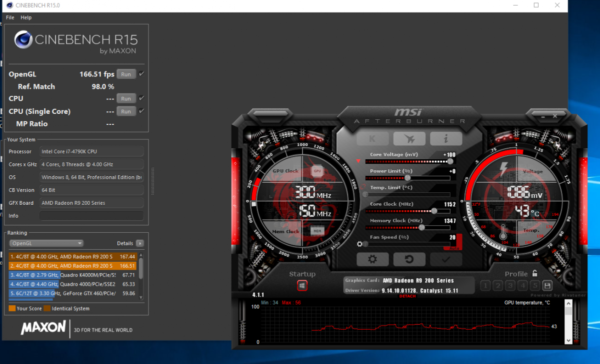The image size is (600, 364).
Task: Select profile slot 2
Action: (x=497, y=286)
